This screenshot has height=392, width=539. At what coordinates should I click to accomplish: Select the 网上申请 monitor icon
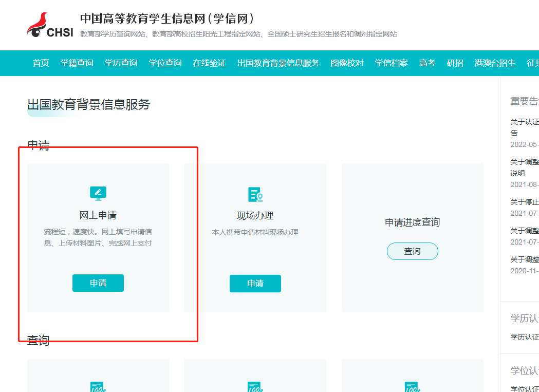[98, 194]
